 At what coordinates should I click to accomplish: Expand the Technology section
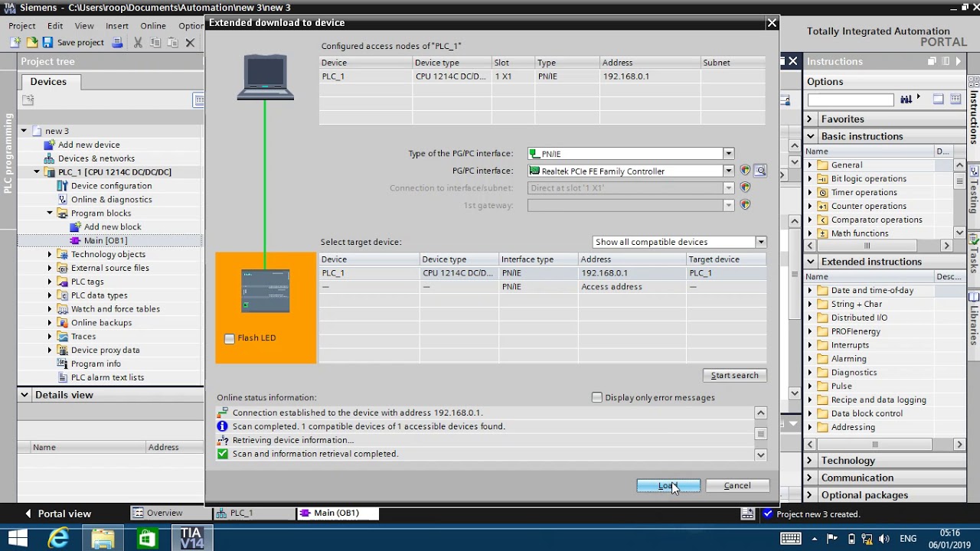(x=810, y=461)
